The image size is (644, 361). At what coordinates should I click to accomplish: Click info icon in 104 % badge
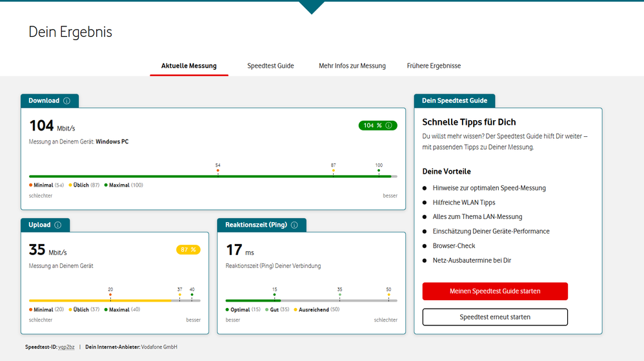388,125
